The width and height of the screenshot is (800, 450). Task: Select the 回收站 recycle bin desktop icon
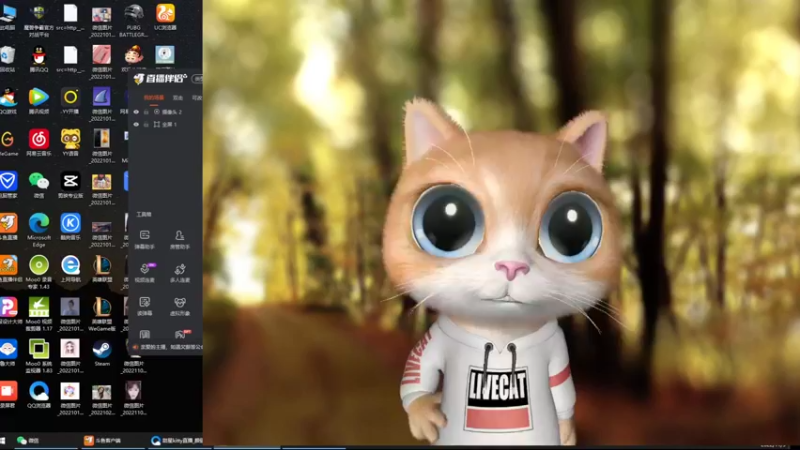click(8, 59)
